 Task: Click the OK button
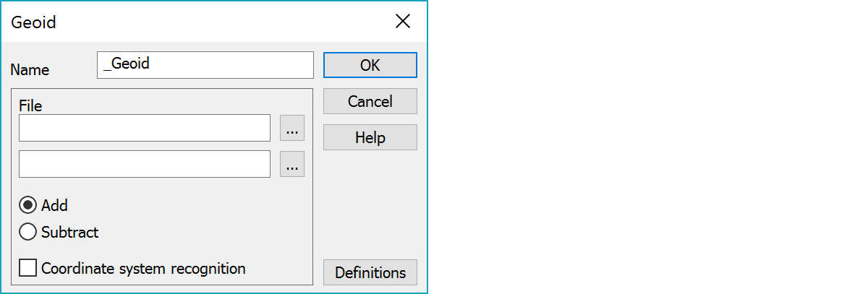tap(370, 65)
